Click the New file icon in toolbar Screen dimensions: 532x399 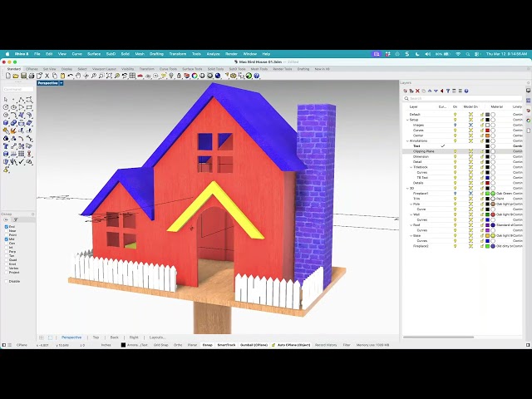(x=8, y=76)
